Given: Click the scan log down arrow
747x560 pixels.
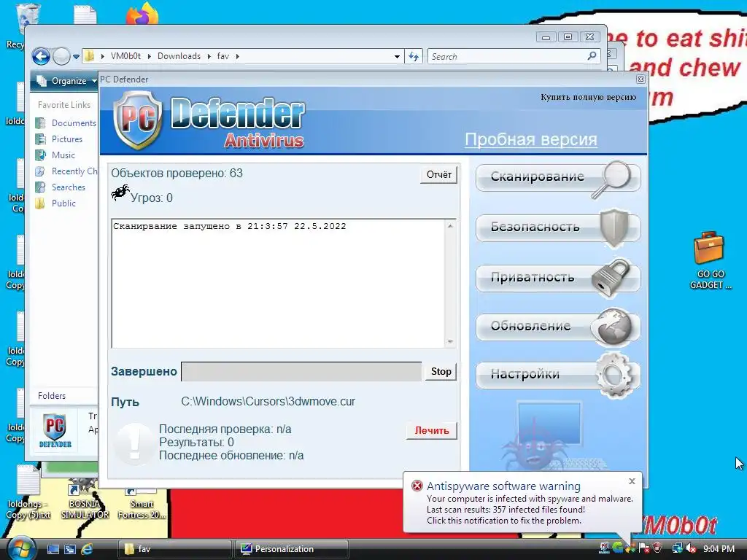Looking at the screenshot, I should click(x=450, y=341).
